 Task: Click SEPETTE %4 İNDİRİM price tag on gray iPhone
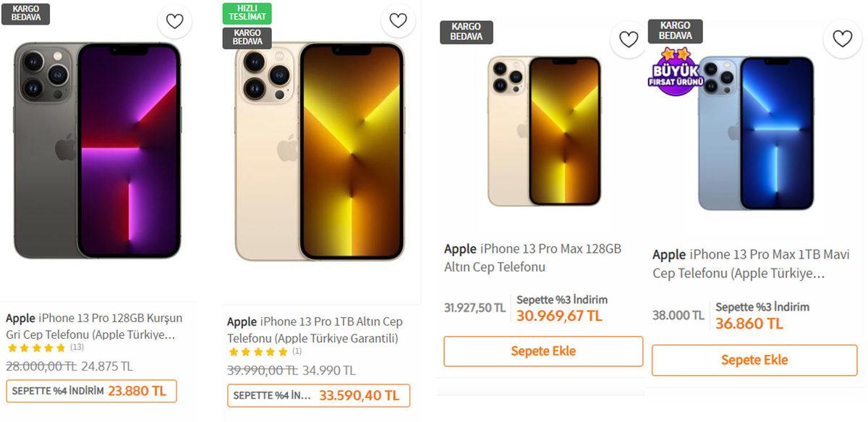pyautogui.click(x=92, y=390)
